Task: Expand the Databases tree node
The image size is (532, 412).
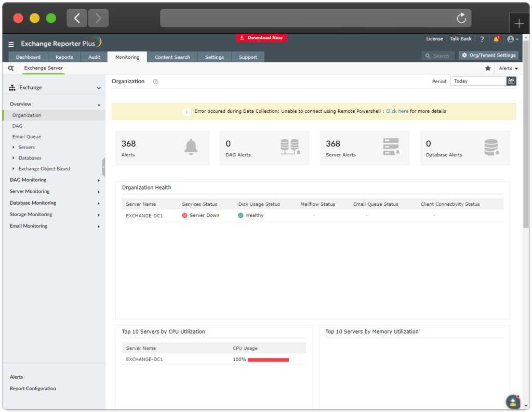Action: 14,158
